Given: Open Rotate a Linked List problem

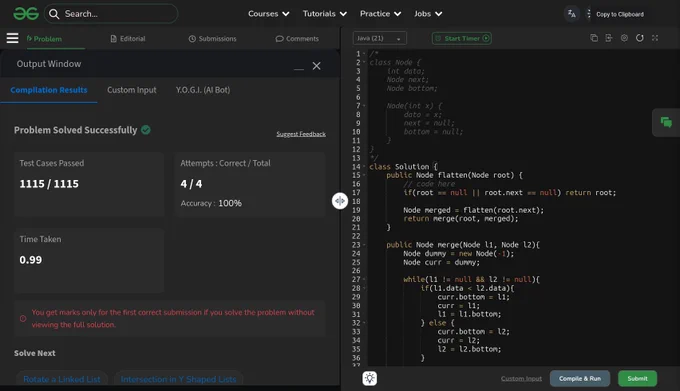Looking at the screenshot, I should pyautogui.click(x=62, y=379).
